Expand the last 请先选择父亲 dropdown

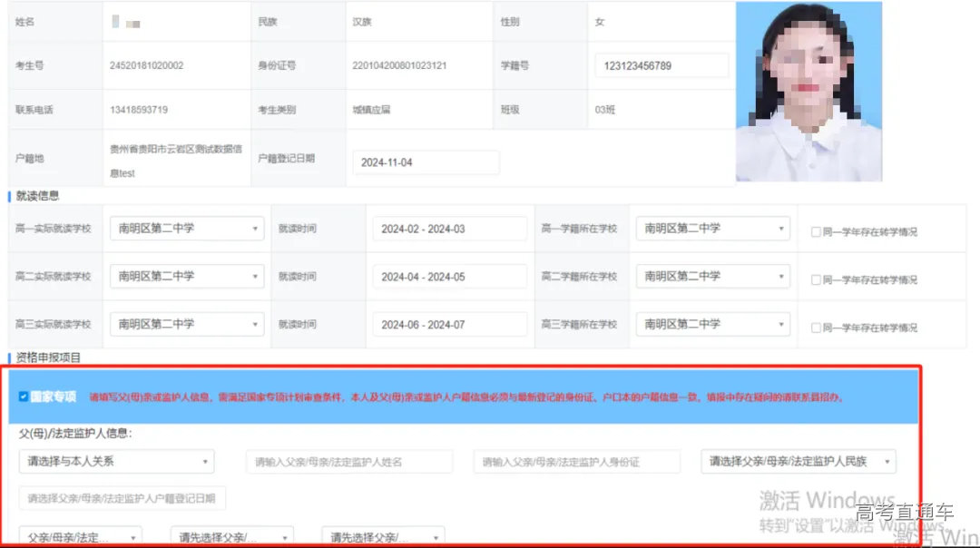click(x=381, y=535)
